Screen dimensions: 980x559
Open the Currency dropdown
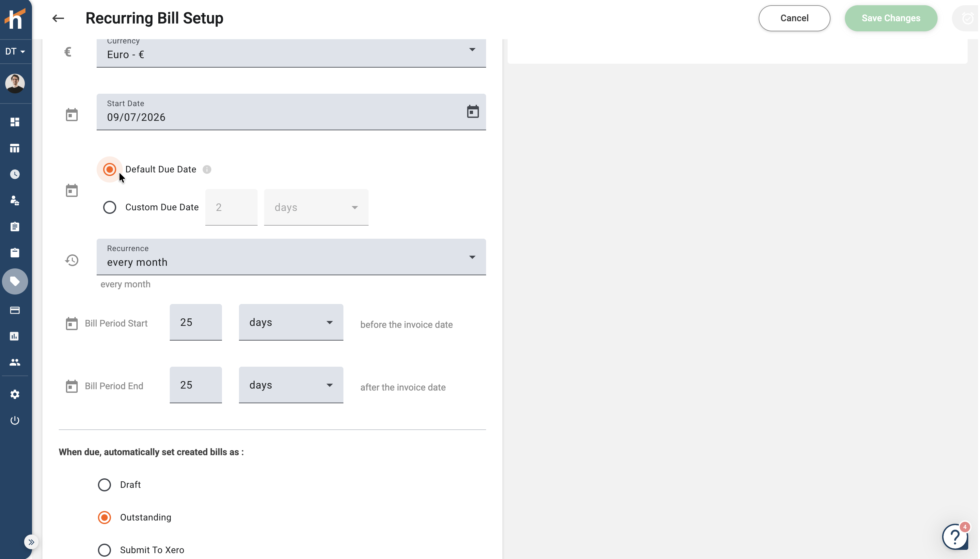pyautogui.click(x=291, y=53)
